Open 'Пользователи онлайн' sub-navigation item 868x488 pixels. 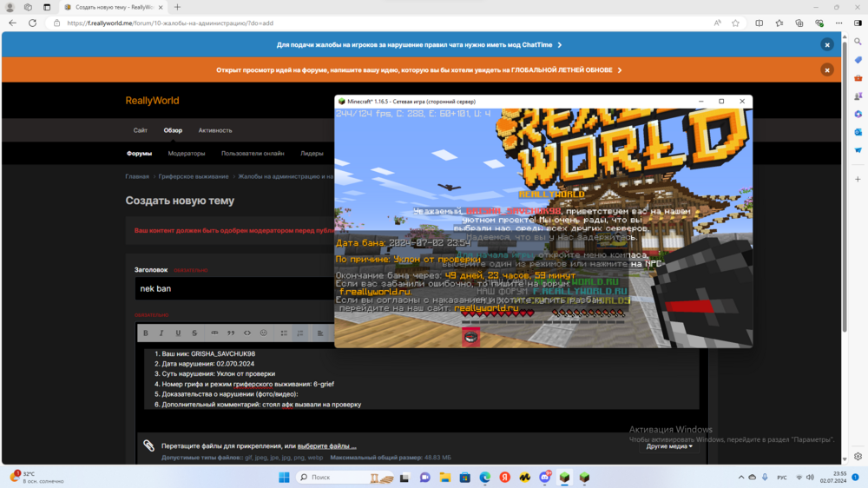point(253,154)
